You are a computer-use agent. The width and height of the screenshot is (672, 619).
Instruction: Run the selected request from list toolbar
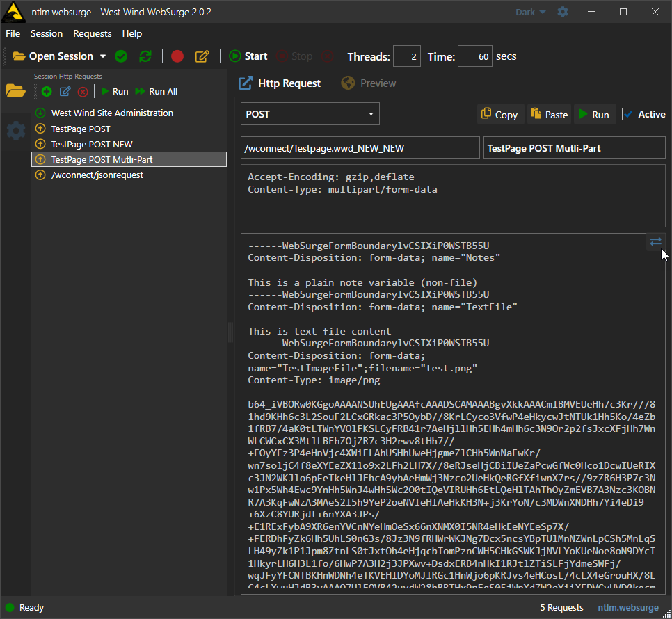click(x=115, y=91)
